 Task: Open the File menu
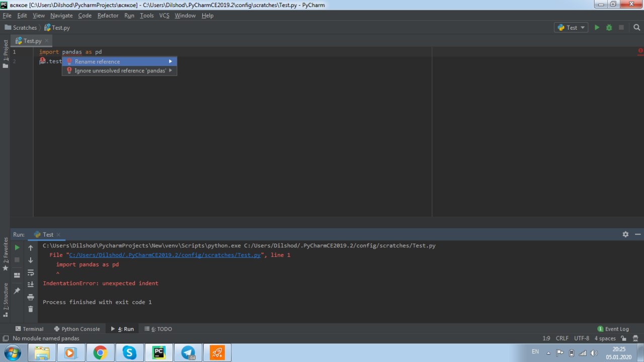coord(7,16)
